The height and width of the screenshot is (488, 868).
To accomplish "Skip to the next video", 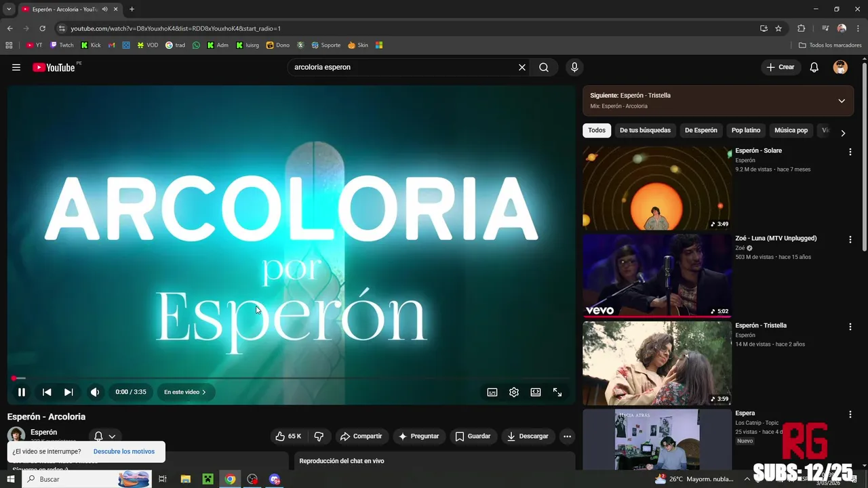I will 68,392.
